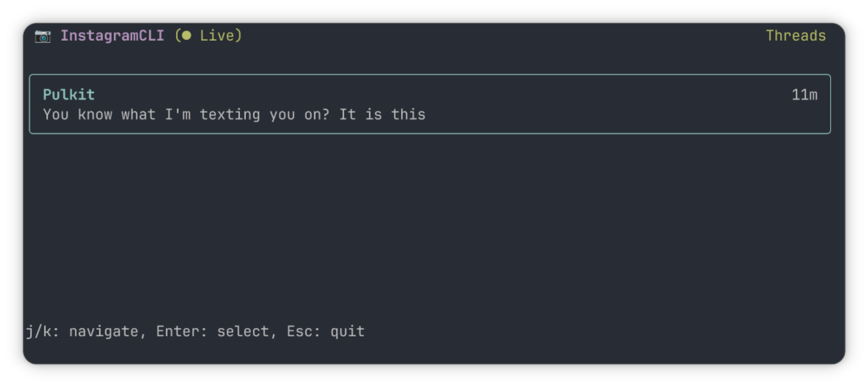The height and width of the screenshot is (387, 868).
Task: Click the InstagramCLI header branding
Action: (x=114, y=35)
